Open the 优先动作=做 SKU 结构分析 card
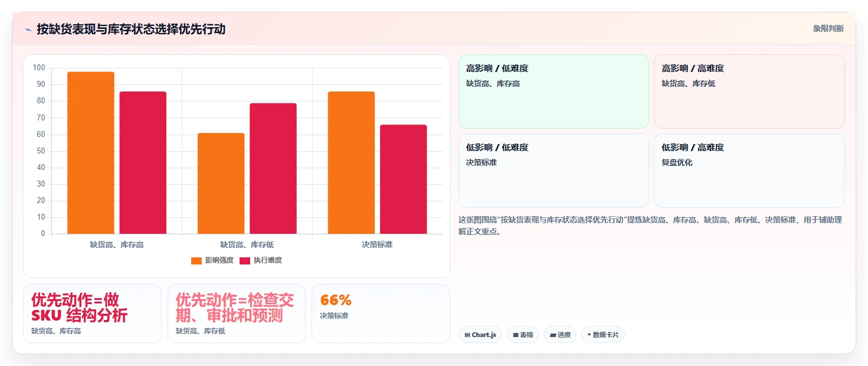This screenshot has height=366, width=868. click(x=92, y=313)
